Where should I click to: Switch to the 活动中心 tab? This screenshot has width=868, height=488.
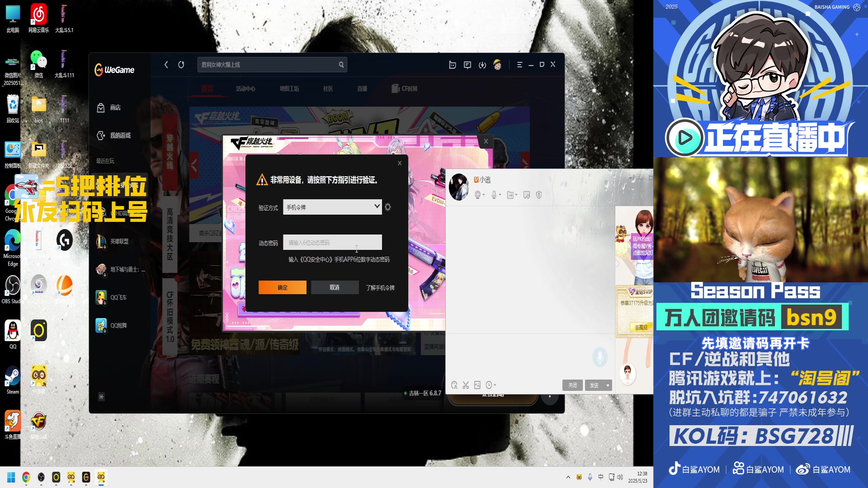point(245,89)
